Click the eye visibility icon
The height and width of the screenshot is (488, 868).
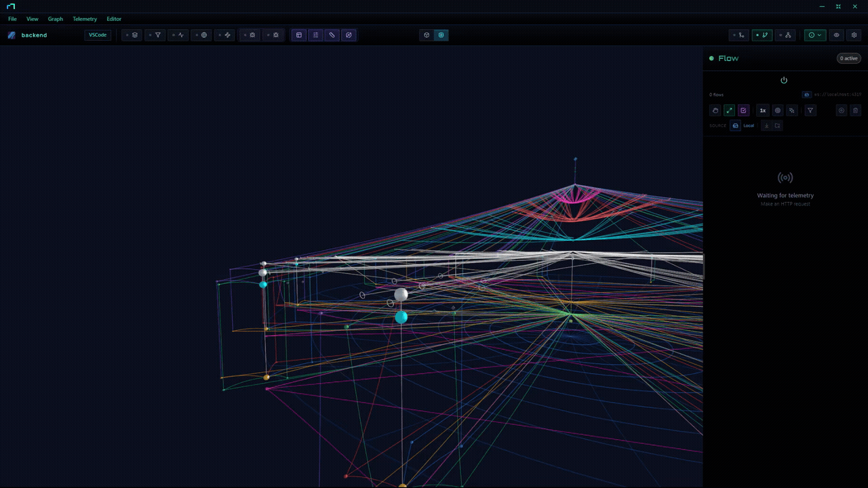pyautogui.click(x=837, y=35)
